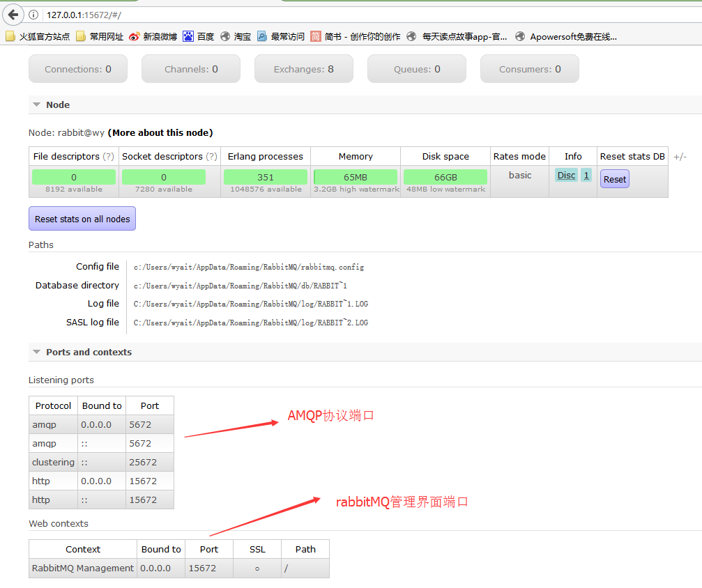Viewport: 702px width, 588px height.
Task: Click the Disc info tag
Action: tap(566, 176)
